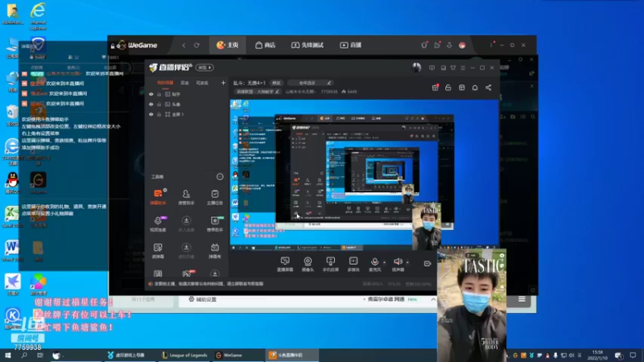Screen dimensions: 644x362
Task: Click the WeGame refresh icon
Action: pyautogui.click(x=196, y=45)
